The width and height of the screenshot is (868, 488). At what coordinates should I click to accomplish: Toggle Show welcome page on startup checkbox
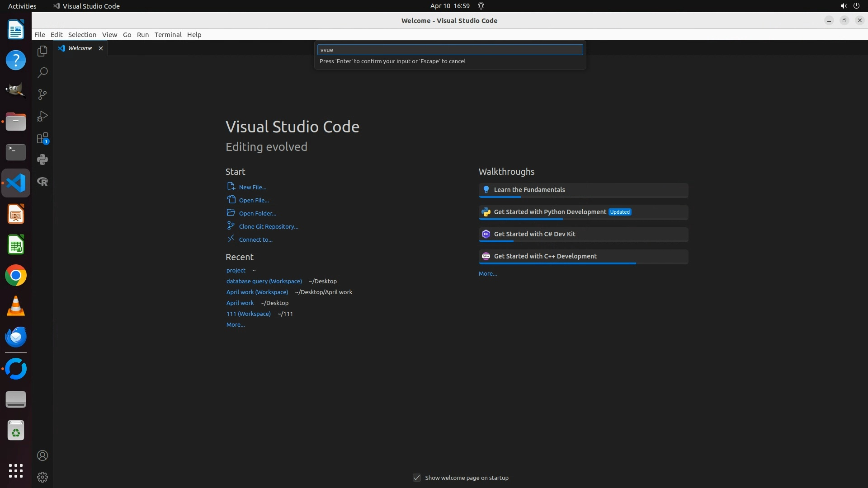click(417, 478)
